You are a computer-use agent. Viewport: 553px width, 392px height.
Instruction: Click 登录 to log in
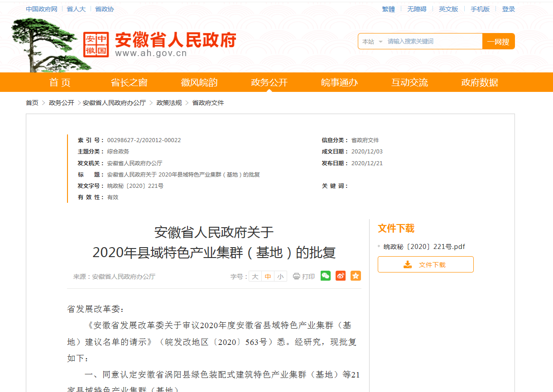[508, 9]
